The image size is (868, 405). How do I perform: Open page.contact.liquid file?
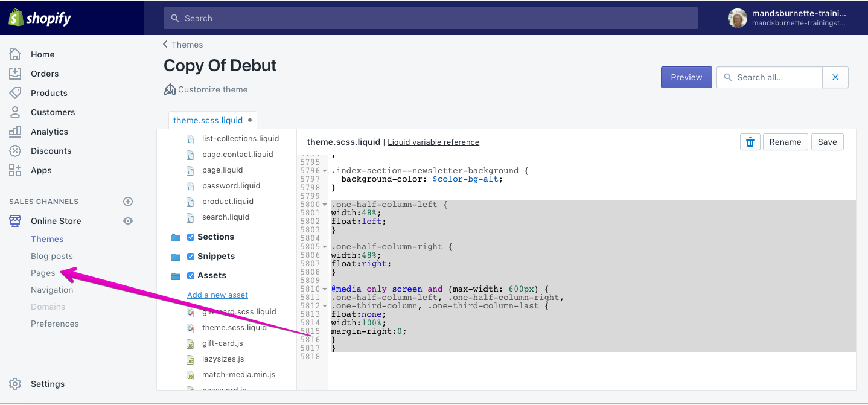[x=238, y=155]
